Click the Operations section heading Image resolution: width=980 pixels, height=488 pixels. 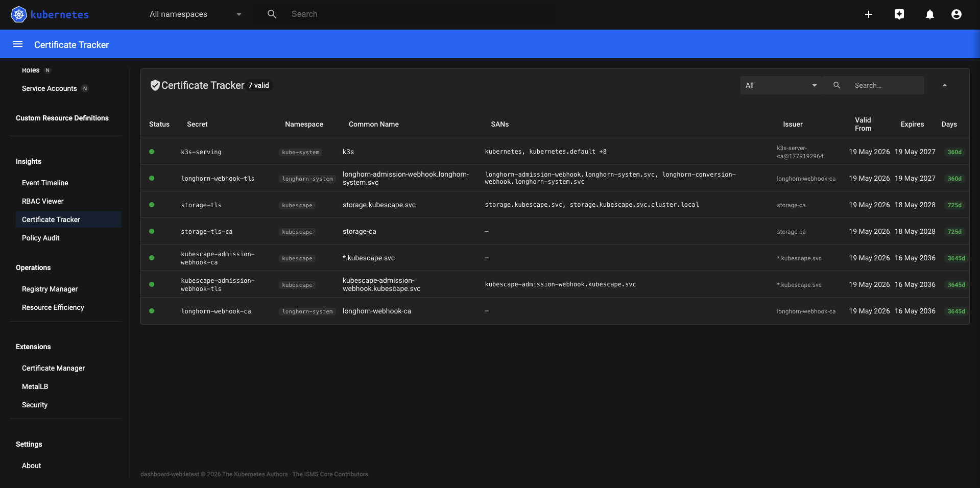[33, 267]
